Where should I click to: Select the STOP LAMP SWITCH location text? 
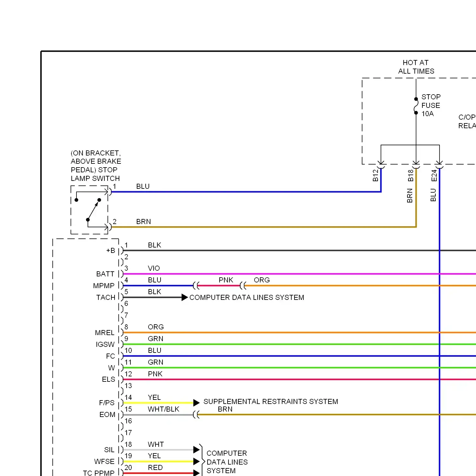pyautogui.click(x=96, y=166)
